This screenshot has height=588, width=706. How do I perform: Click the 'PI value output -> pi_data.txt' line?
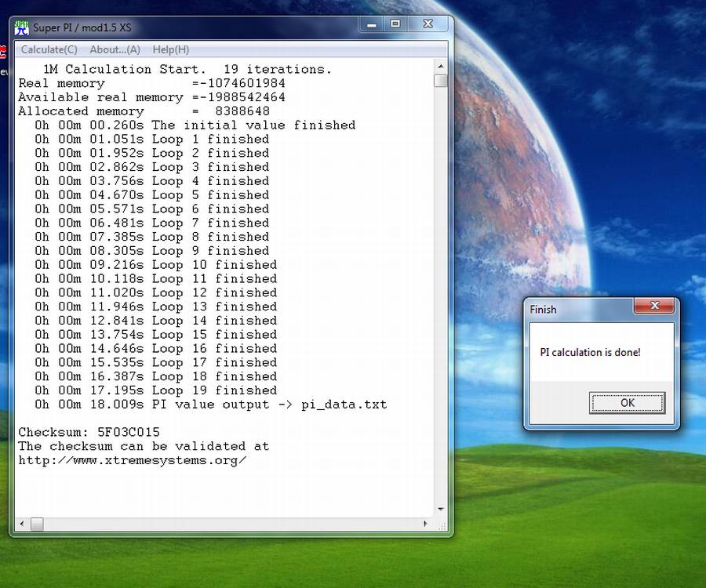(211, 405)
